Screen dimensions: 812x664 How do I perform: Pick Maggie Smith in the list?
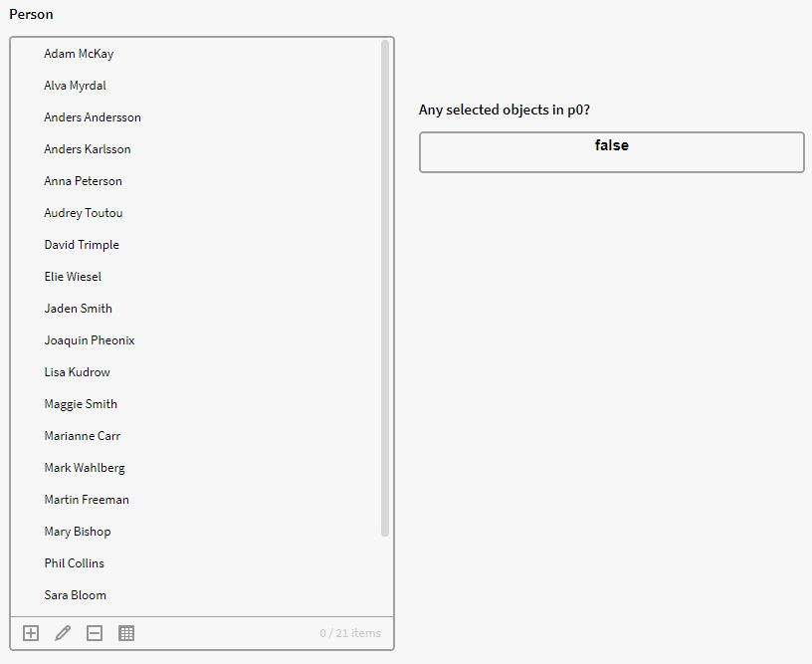click(x=81, y=404)
